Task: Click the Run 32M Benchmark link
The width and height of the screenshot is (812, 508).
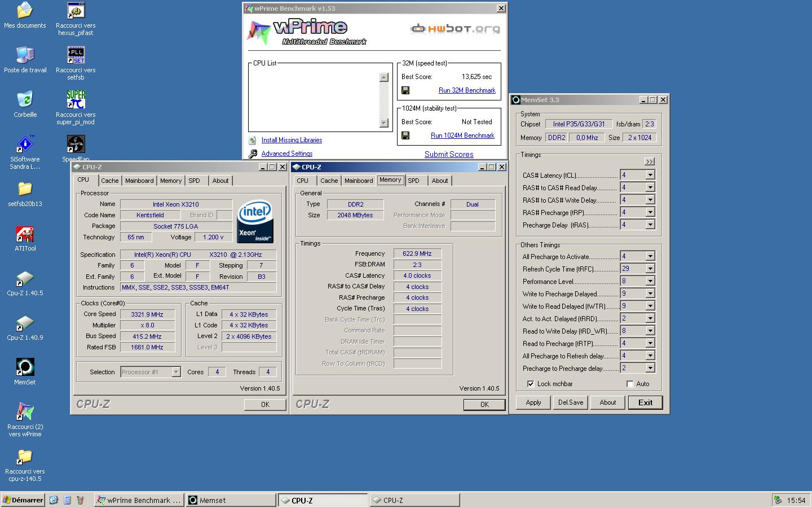Action: pos(467,90)
